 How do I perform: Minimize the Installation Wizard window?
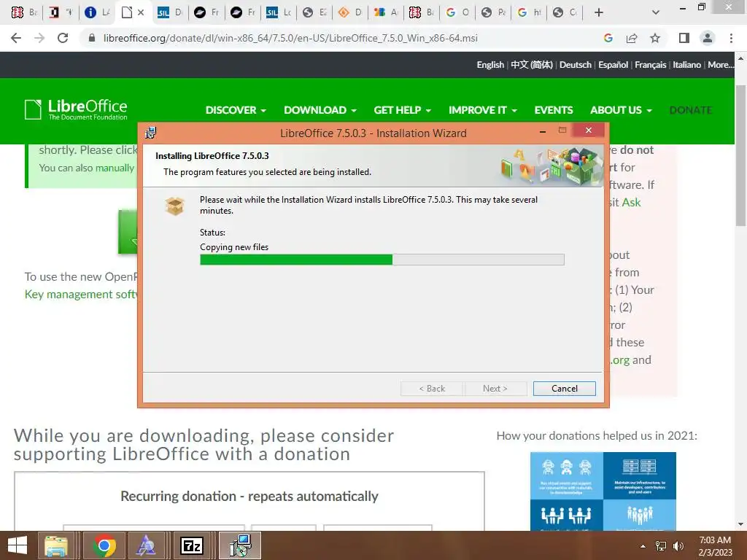pos(543,131)
